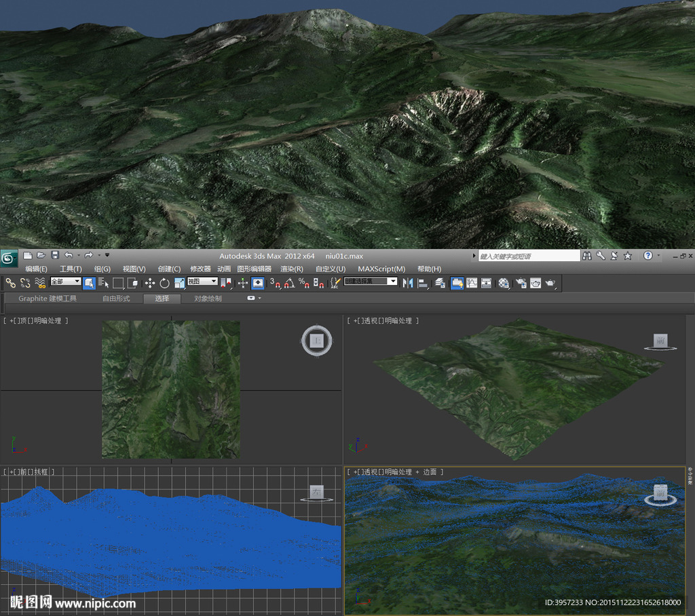Expand the ribbon minimize options arrow
The height and width of the screenshot is (616, 695).
[260, 299]
